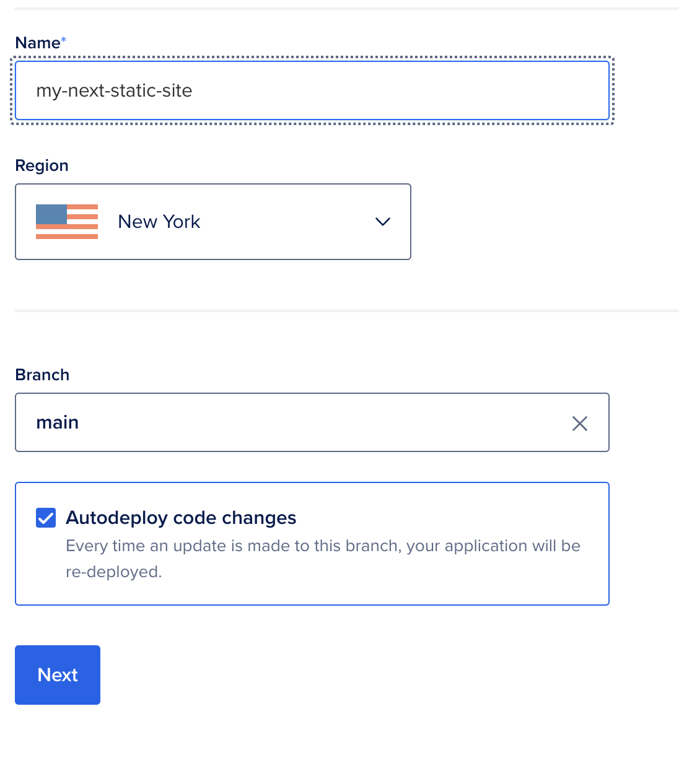Image resolution: width=679 pixels, height=784 pixels.
Task: Click the Autodeploy description text
Action: [x=323, y=559]
